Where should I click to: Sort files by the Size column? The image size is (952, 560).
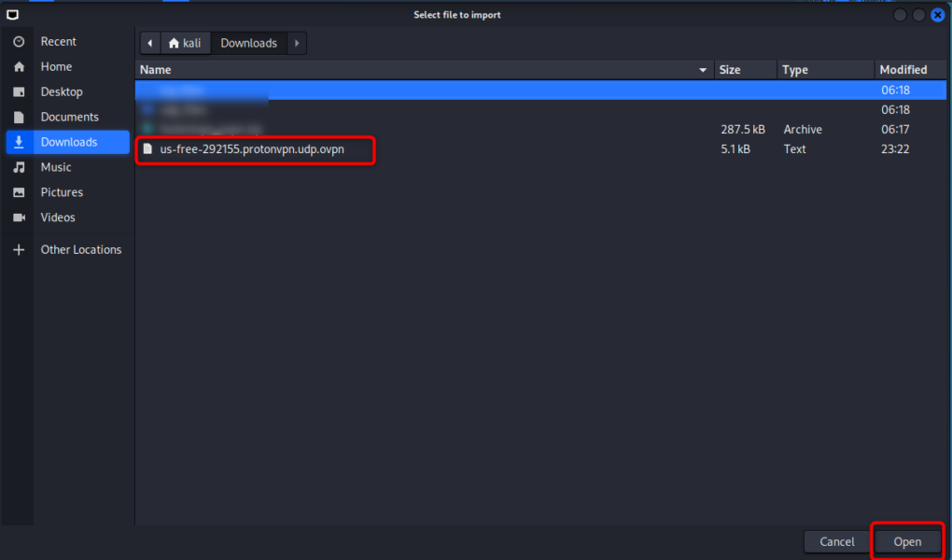[x=727, y=69]
